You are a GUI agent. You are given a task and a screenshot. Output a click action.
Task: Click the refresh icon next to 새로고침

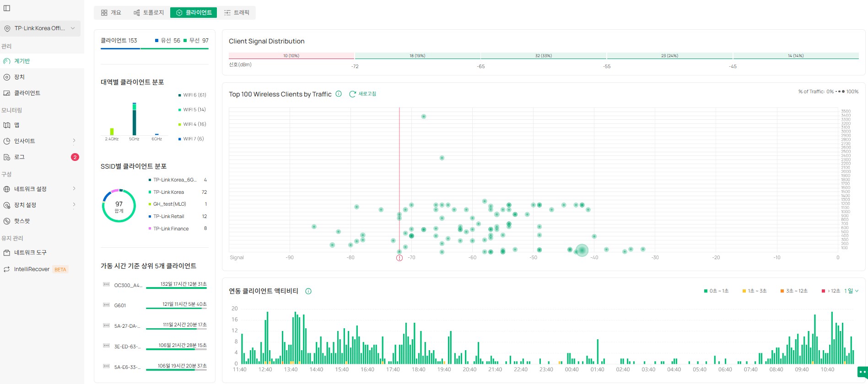[x=352, y=94]
